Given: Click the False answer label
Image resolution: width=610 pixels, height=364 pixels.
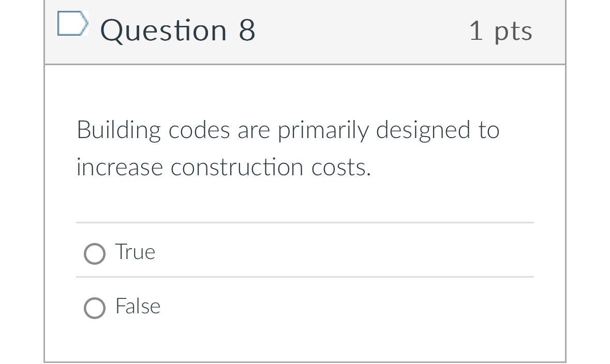Looking at the screenshot, I should 138,306.
